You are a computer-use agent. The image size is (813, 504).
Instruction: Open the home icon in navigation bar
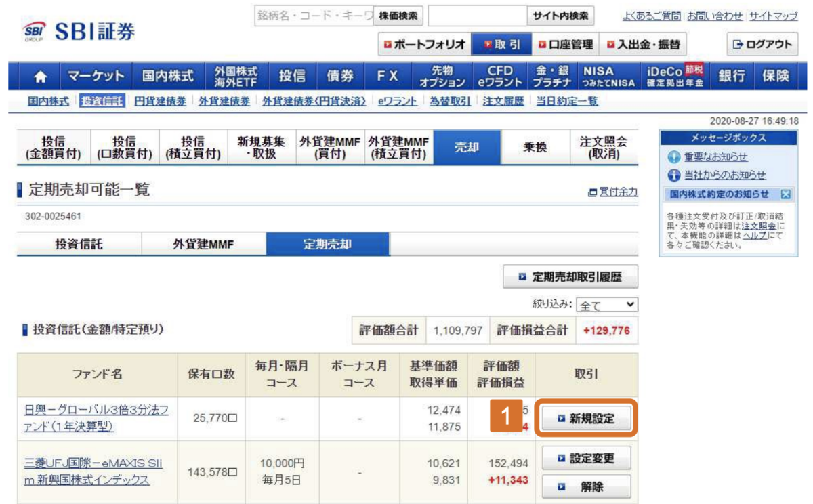(41, 76)
